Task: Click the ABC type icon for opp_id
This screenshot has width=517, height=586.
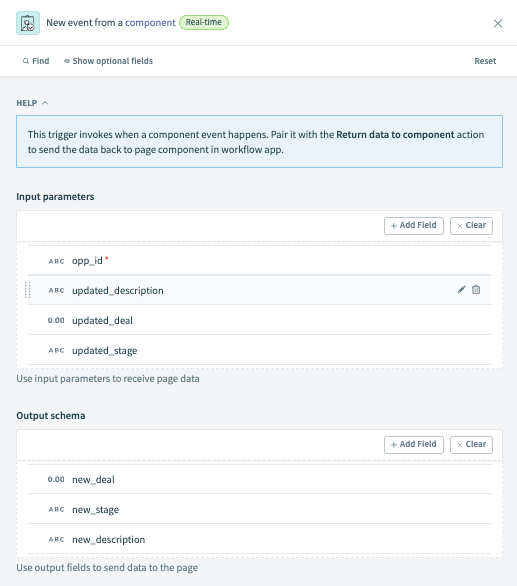Action: click(x=56, y=261)
